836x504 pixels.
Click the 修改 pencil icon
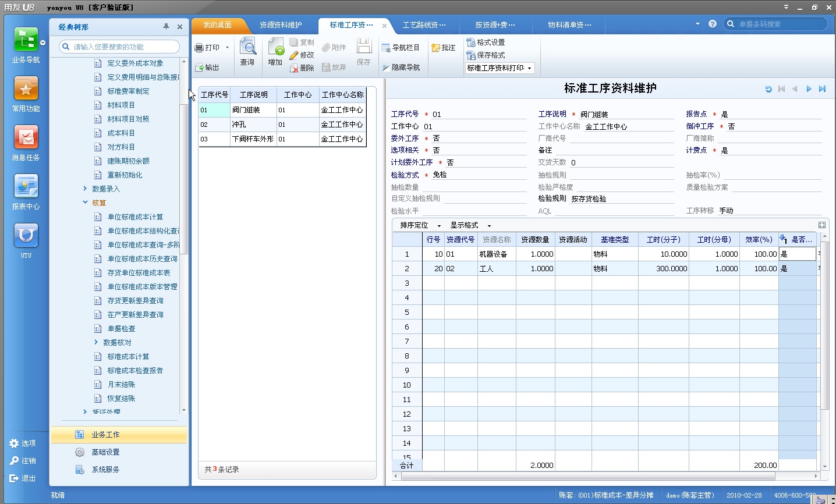point(294,55)
